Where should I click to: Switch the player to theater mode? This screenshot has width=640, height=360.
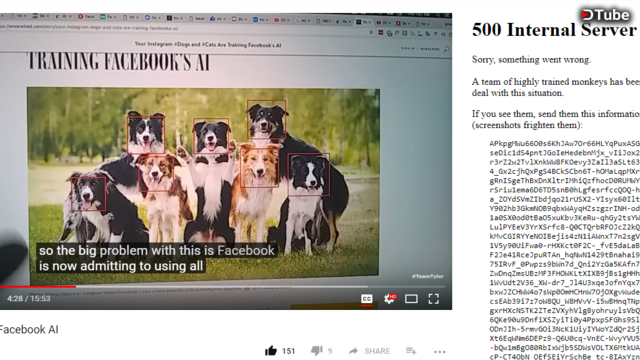pos(411,299)
